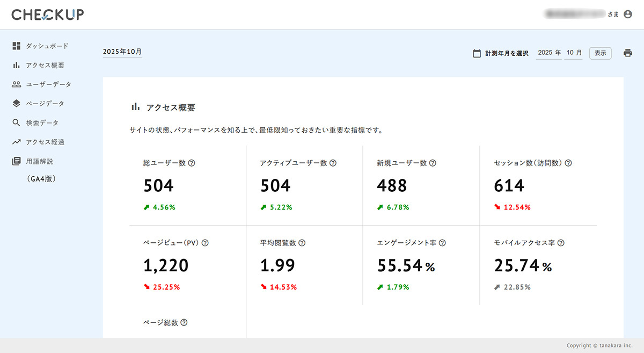The width and height of the screenshot is (644, 353).
Task: Open help tooltip for モバイルアクセス率
Action: 561,243
